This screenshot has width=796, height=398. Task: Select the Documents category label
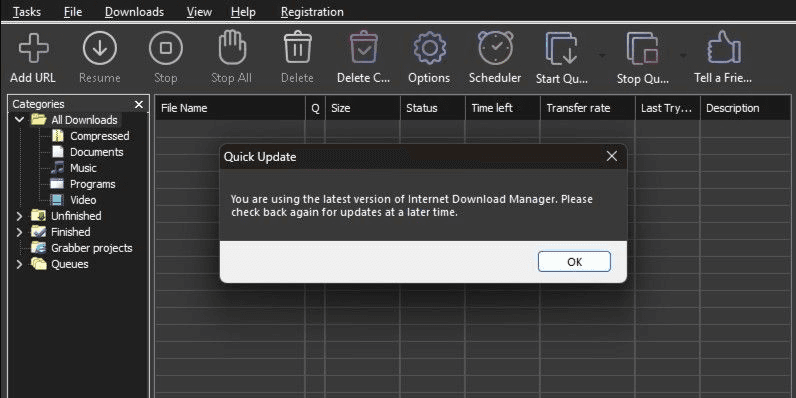click(x=96, y=152)
